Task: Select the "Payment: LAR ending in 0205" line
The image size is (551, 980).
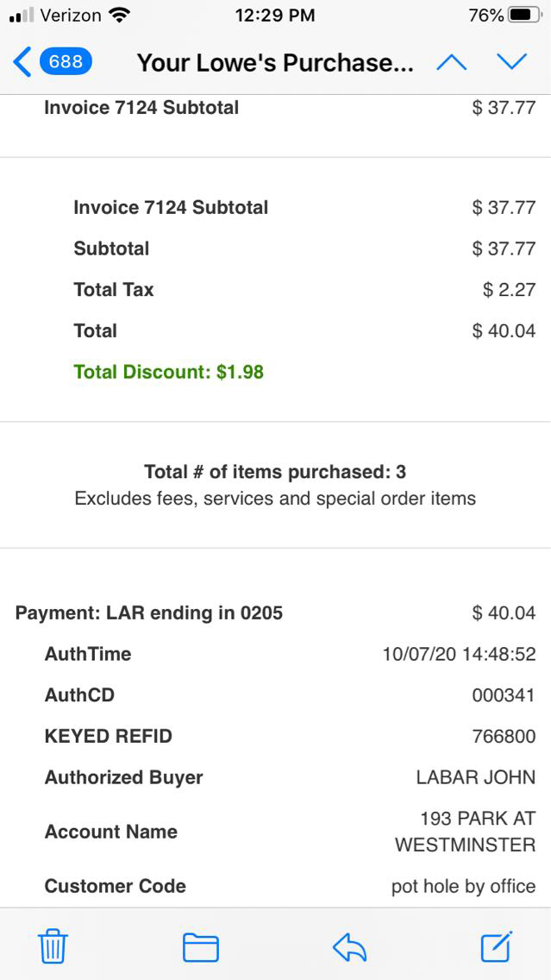Action: click(149, 613)
